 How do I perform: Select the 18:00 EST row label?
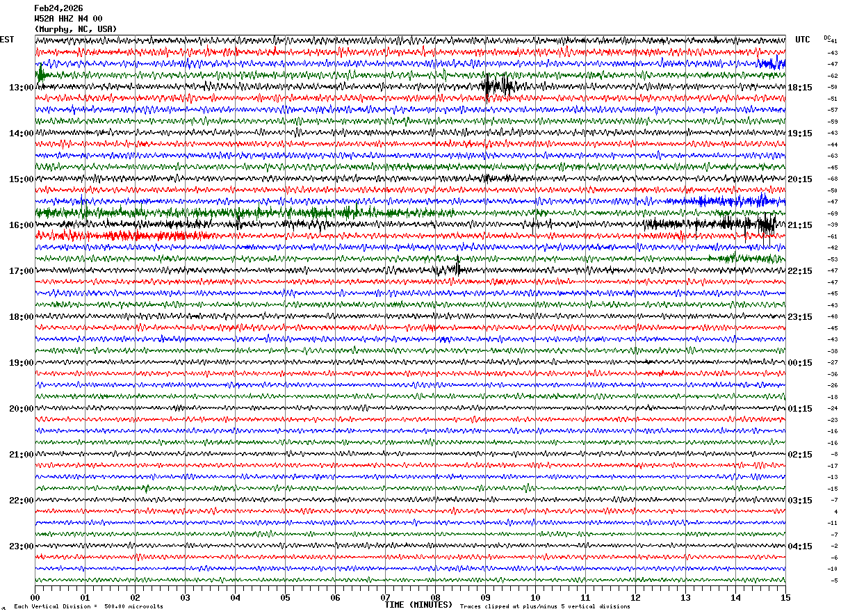[x=21, y=317]
